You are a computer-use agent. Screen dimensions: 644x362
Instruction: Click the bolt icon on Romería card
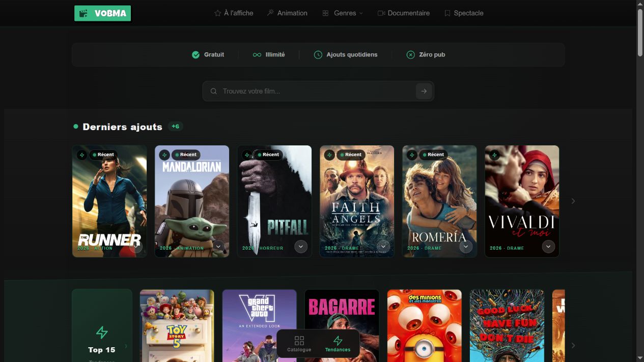pyautogui.click(x=412, y=155)
